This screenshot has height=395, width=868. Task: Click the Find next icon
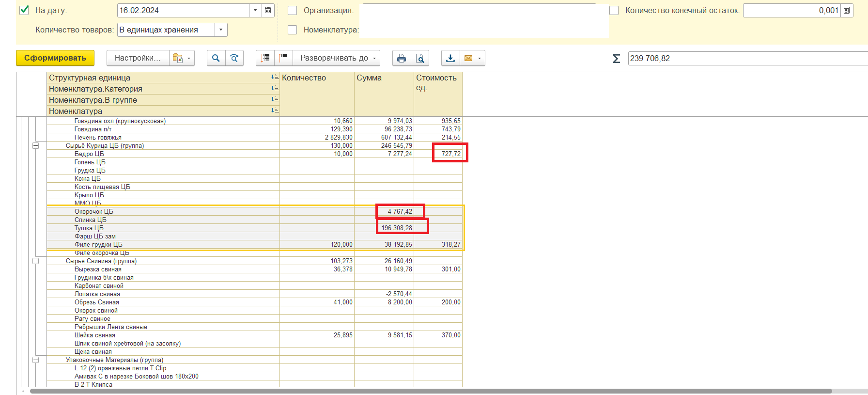point(234,58)
